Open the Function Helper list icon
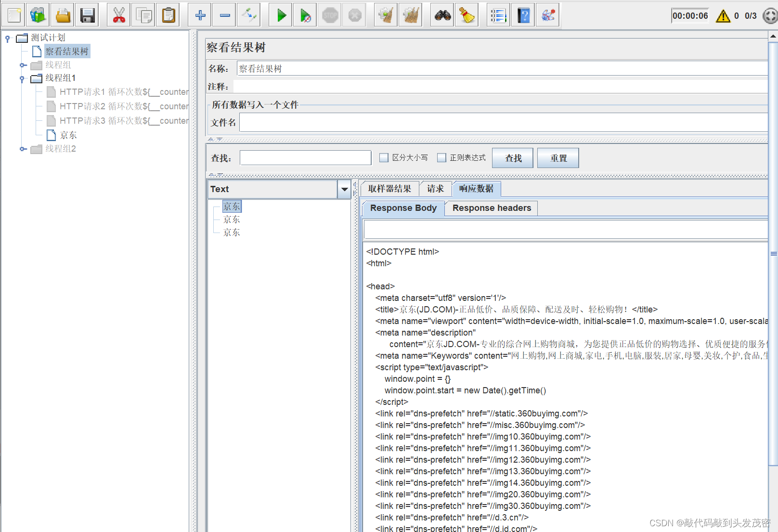This screenshot has width=778, height=532. pyautogui.click(x=498, y=15)
